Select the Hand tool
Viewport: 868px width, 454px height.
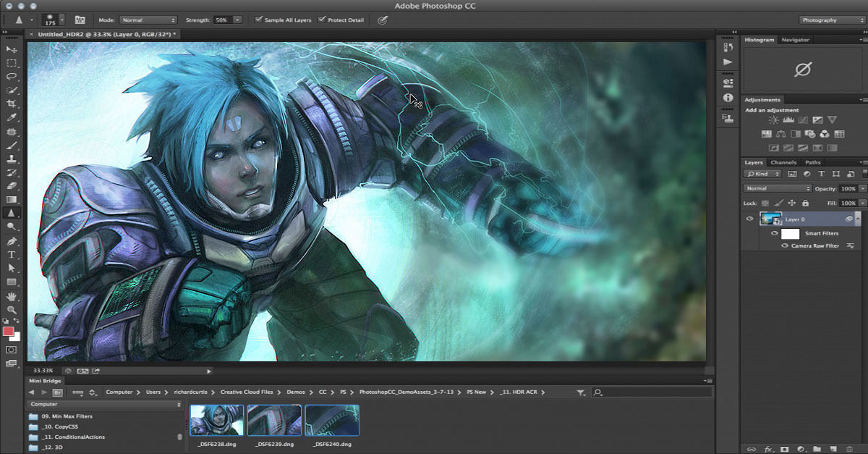coord(12,296)
